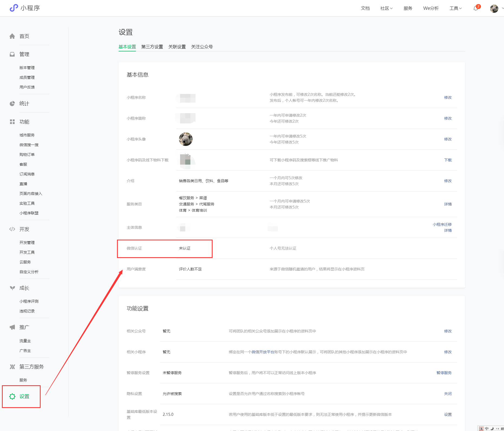
Task: Open 小程序联盟 in the sidebar
Action: click(29, 213)
